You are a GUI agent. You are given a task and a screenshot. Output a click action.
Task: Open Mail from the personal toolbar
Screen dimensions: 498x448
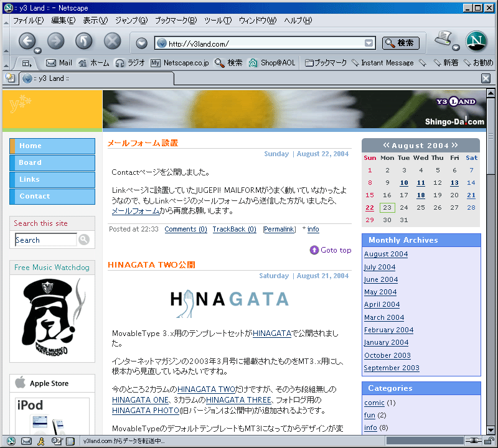[x=59, y=63]
